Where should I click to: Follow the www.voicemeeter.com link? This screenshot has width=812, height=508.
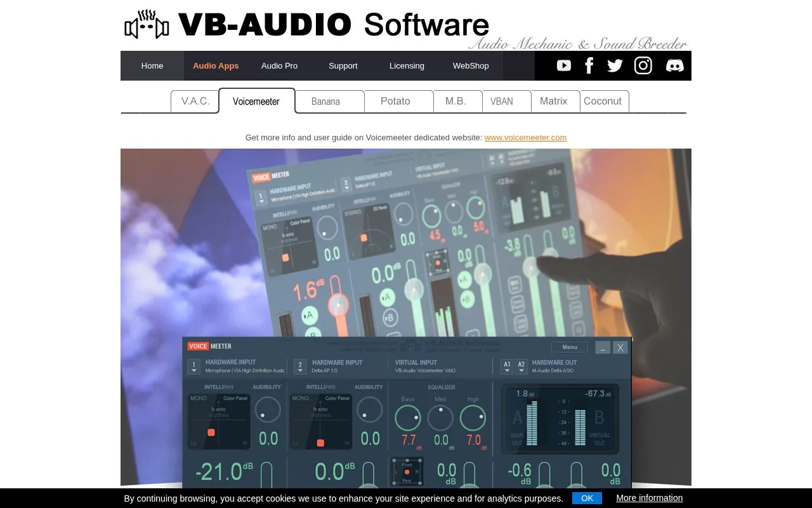pos(525,137)
